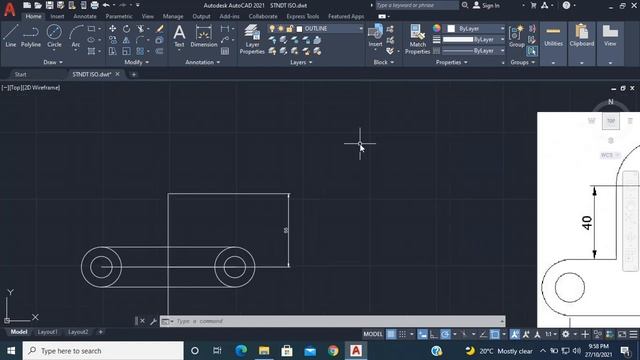Image resolution: width=640 pixels, height=360 pixels.
Task: Toggle dynamic input in status bar
Action: tap(422, 334)
